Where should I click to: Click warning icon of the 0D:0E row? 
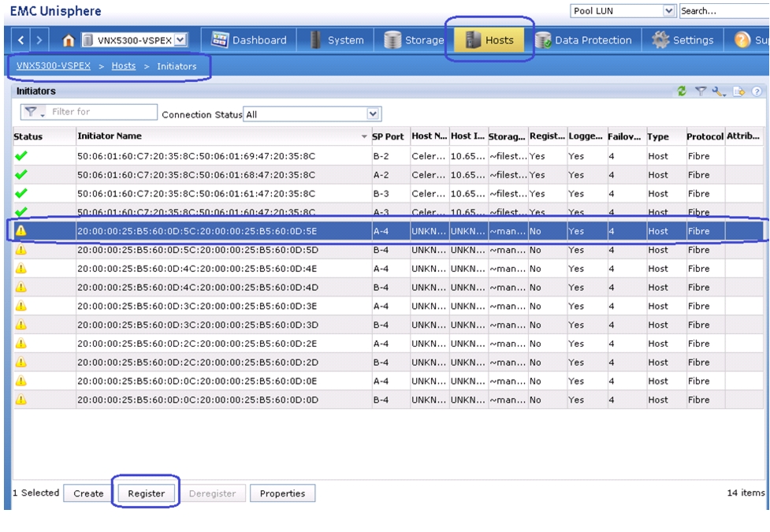pos(21,380)
